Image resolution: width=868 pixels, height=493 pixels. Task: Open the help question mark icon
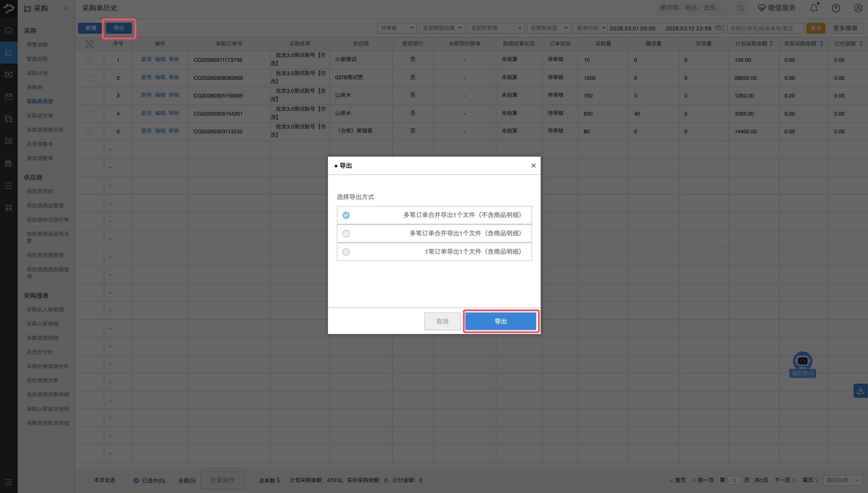coord(836,8)
